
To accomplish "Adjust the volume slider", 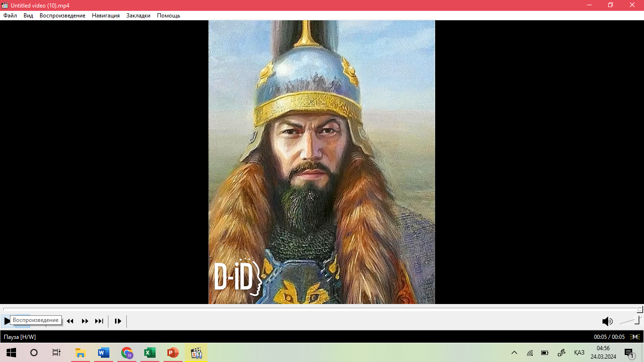I will pos(630,321).
